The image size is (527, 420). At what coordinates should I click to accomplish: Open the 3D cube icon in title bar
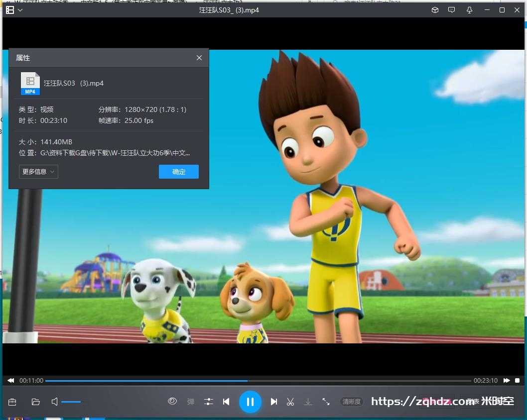coord(435,10)
